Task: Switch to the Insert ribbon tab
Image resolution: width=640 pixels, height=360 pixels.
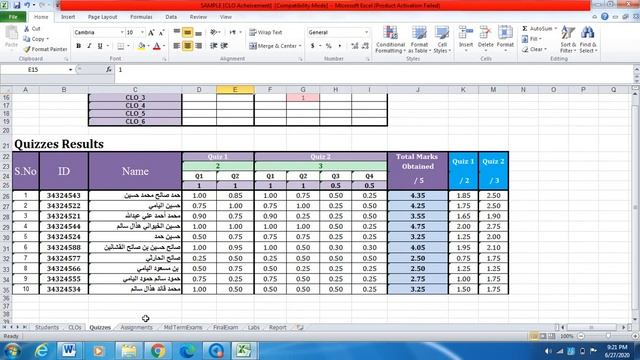Action: [68, 17]
